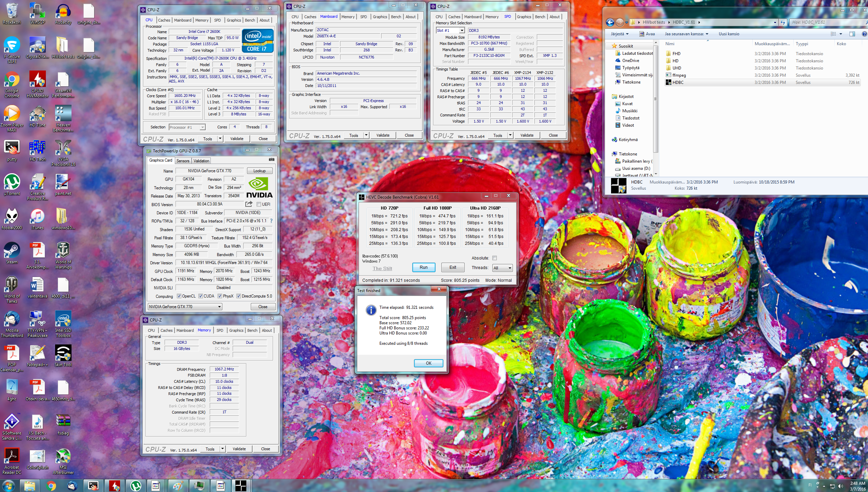Select SPD tab in CPU-Z Memory window

[220, 330]
